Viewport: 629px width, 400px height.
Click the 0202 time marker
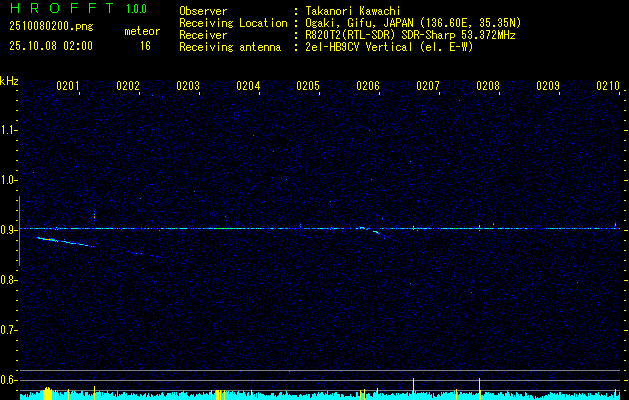pyautogui.click(x=128, y=86)
